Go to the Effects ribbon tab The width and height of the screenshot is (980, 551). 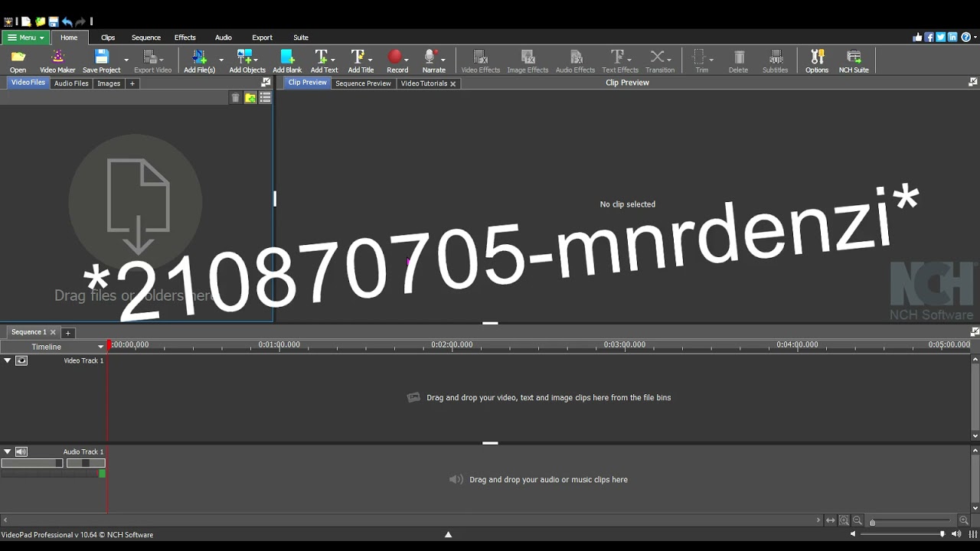pos(185,37)
